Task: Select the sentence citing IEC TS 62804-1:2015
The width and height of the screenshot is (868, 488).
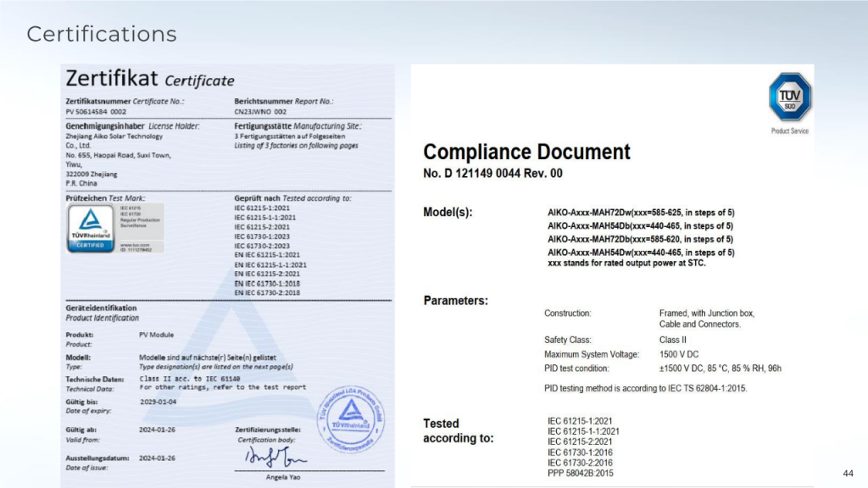Action: [x=645, y=389]
